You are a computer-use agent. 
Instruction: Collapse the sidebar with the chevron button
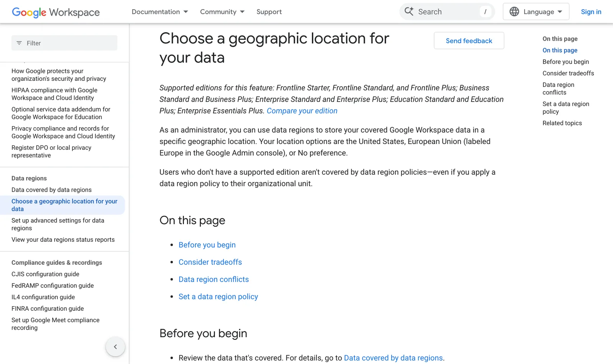[115, 347]
